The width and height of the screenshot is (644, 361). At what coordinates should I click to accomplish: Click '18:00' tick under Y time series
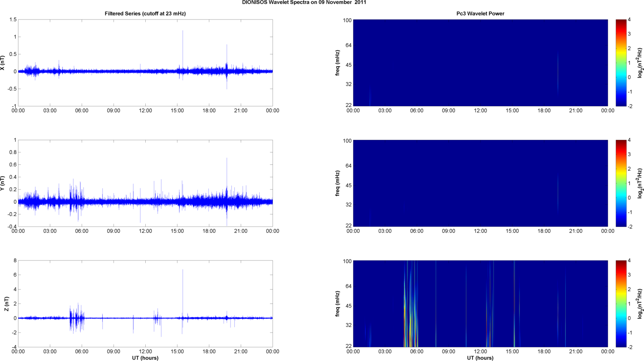209,231
